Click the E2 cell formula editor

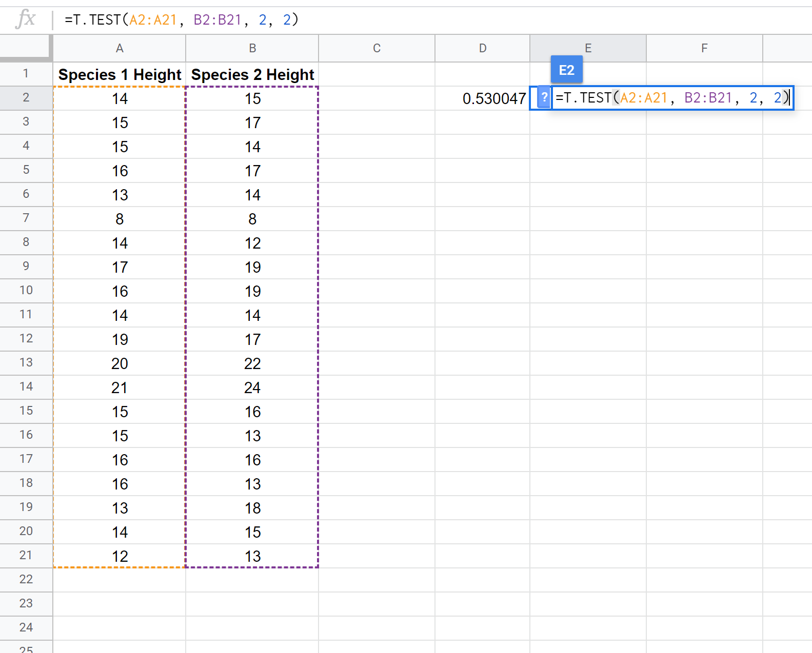(673, 97)
